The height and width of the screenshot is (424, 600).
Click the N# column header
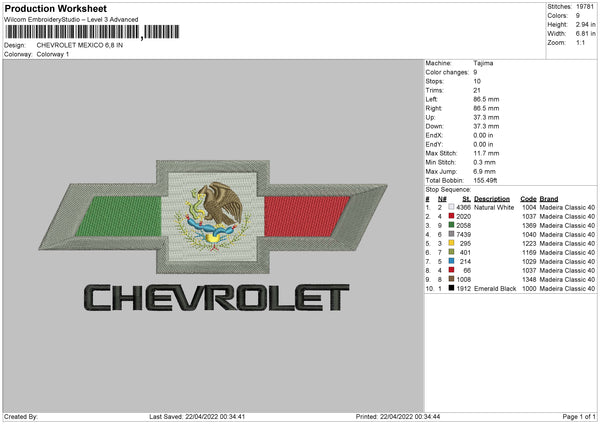point(442,199)
